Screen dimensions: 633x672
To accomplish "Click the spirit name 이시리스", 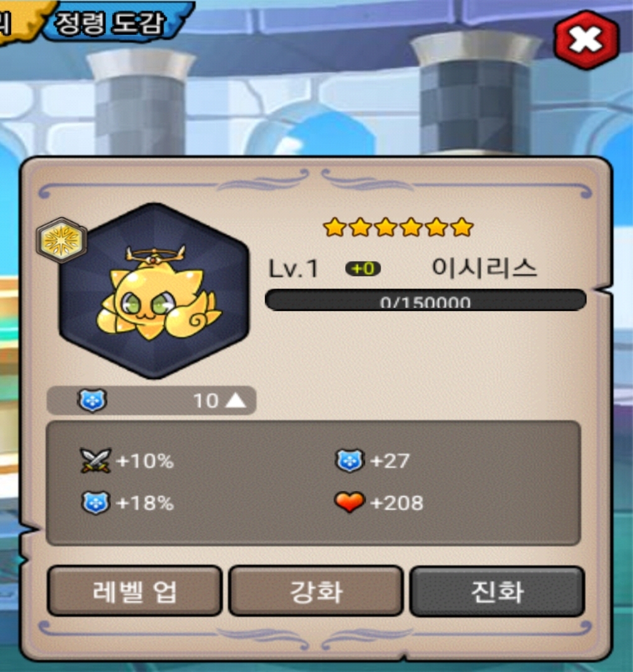I will (x=484, y=268).
